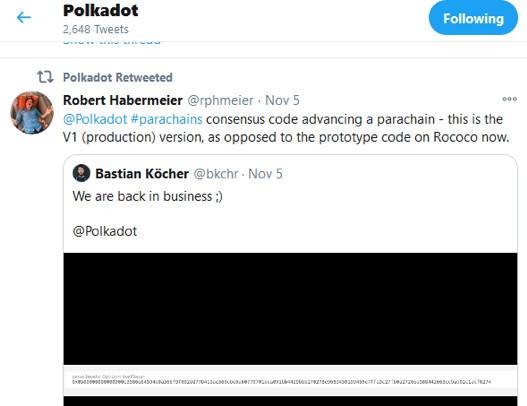Click the @Polkadot mention in Robert's tweet
Viewport: 527px width, 406px height.
[x=95, y=119]
